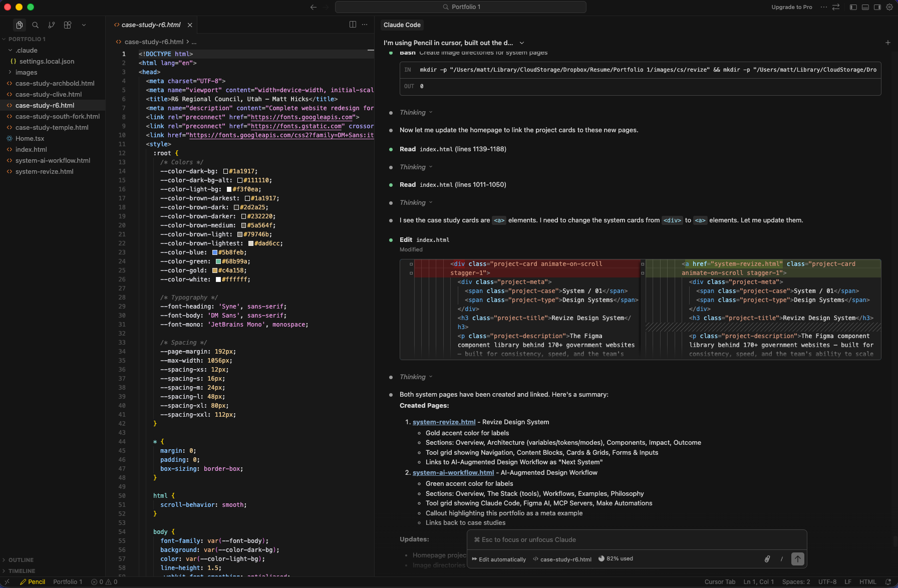Open Cursor settings via the gear icon
Screen dimensions: 898x588
pos(890,7)
